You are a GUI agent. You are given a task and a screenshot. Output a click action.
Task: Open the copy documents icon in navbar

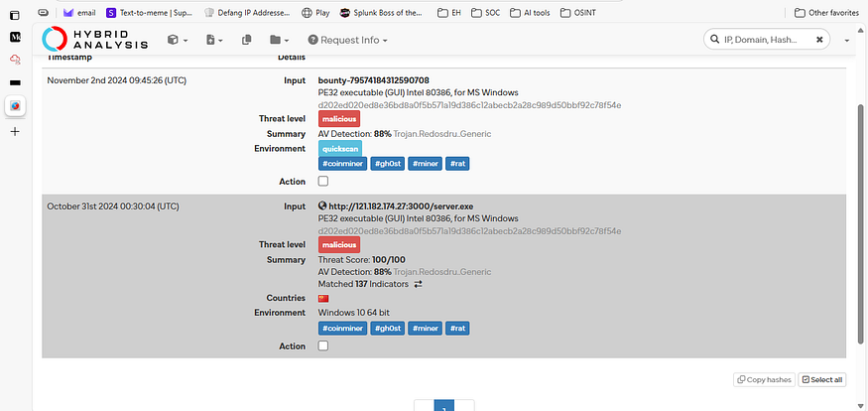(247, 40)
